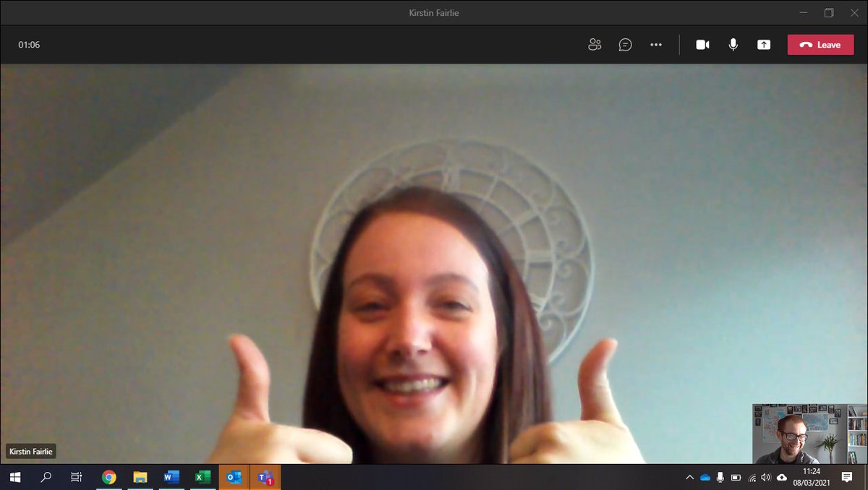Viewport: 868px width, 490px height.
Task: Open the participants list
Action: click(x=595, y=44)
